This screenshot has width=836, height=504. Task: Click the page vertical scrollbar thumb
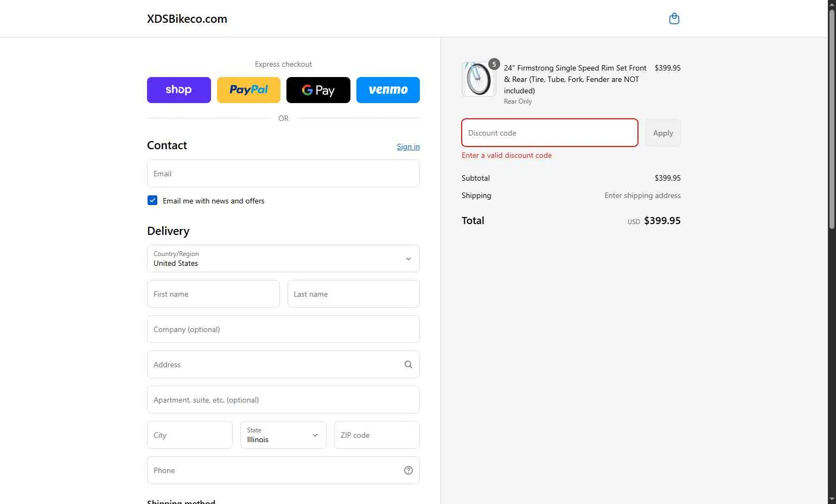(832, 119)
